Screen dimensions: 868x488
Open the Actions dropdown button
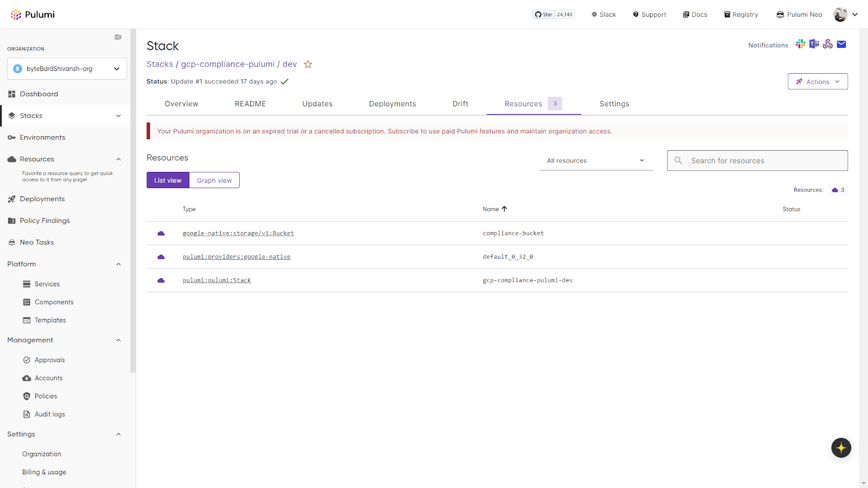point(818,81)
